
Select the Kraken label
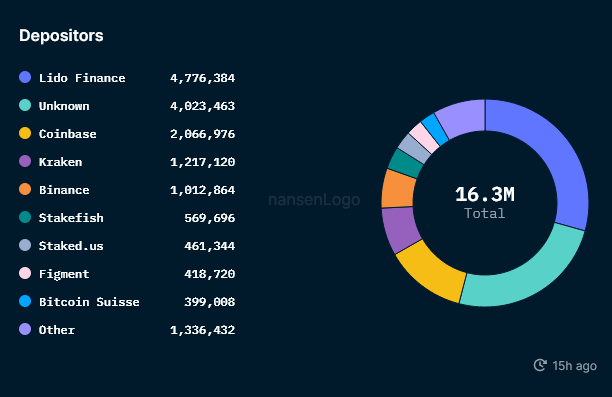pyautogui.click(x=60, y=162)
